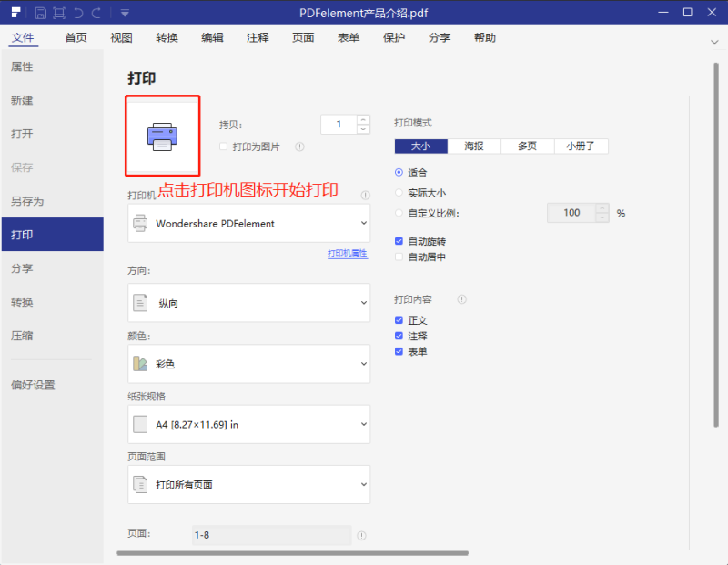Select the 实际大小 radio option

coord(399,192)
